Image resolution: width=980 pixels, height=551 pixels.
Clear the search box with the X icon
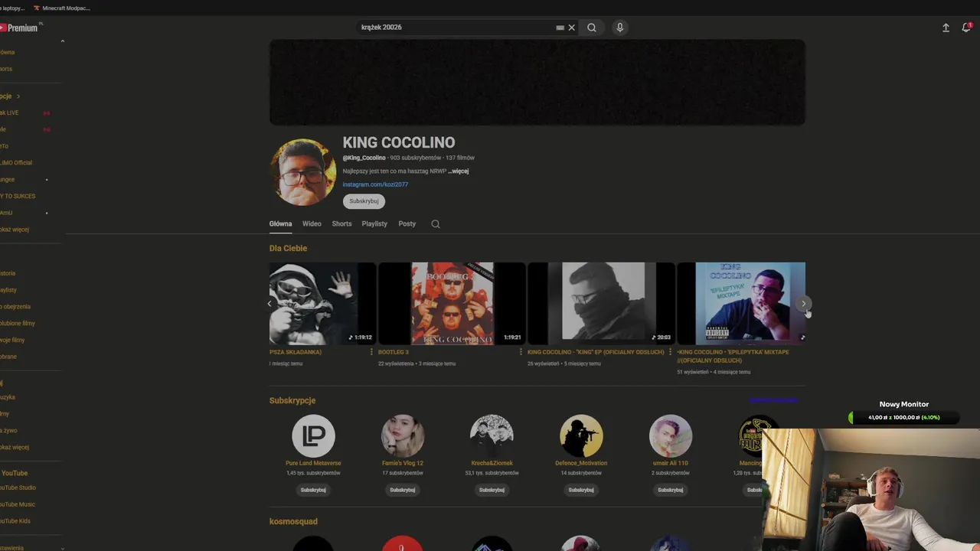tap(571, 28)
